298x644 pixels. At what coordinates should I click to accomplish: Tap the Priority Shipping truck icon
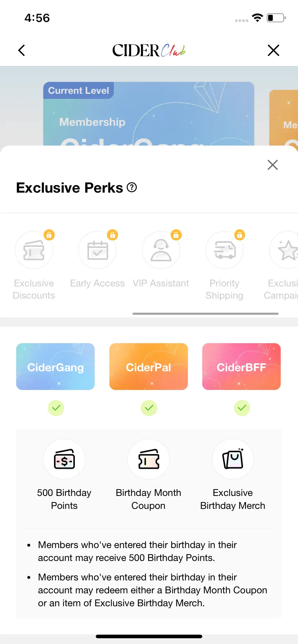(x=225, y=250)
